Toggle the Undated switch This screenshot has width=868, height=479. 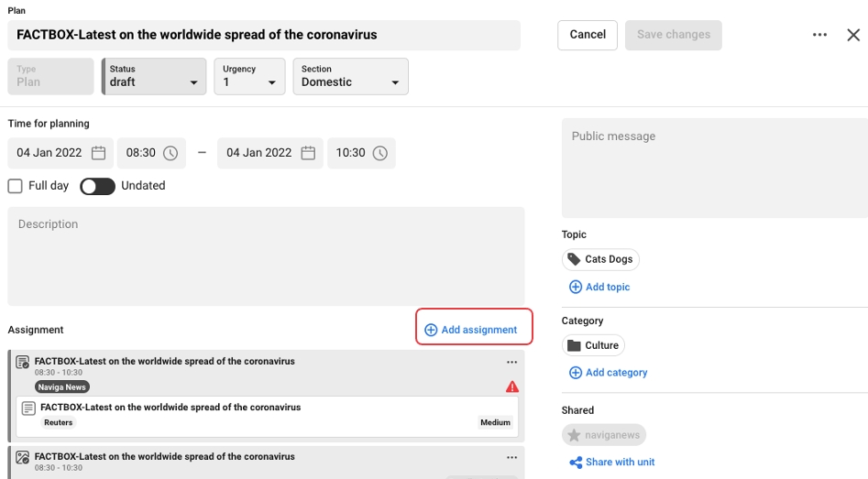click(97, 186)
